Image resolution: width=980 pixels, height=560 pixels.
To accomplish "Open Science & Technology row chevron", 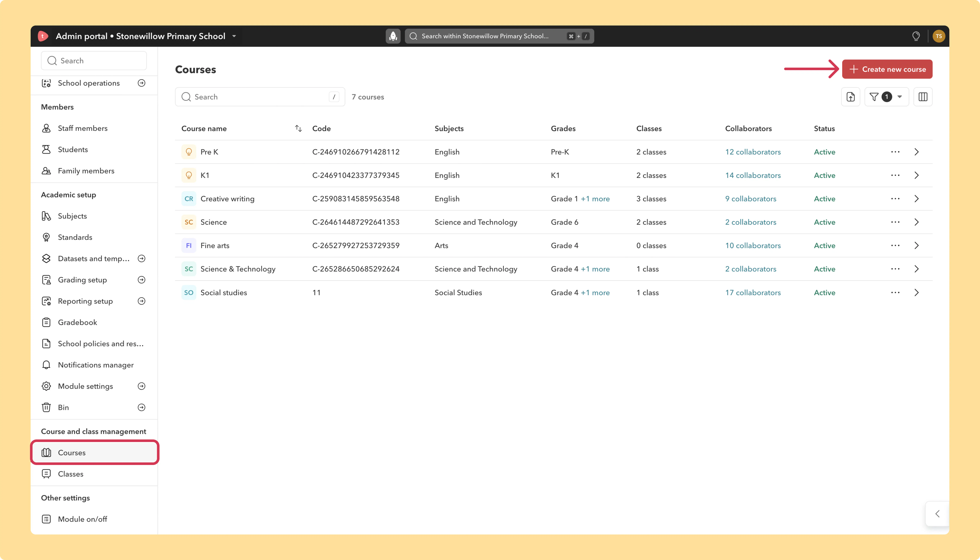I will click(x=917, y=269).
